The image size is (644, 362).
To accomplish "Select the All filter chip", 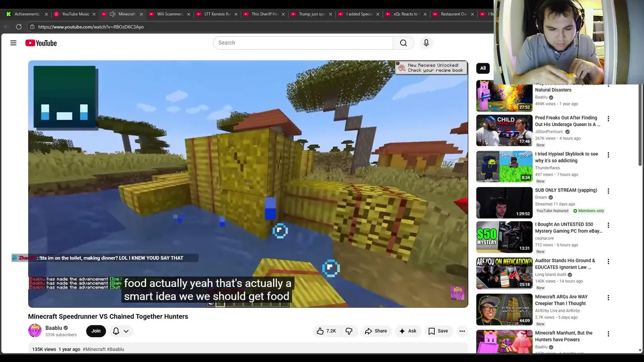I will (x=482, y=68).
